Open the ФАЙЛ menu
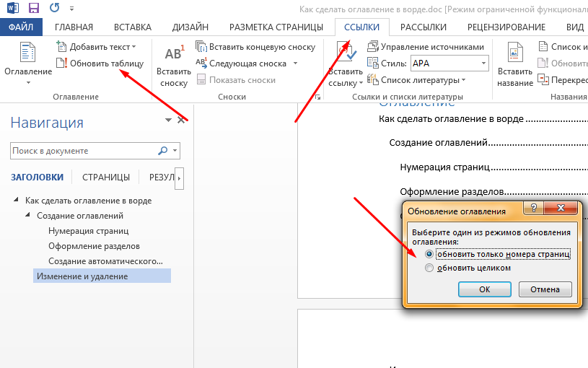This screenshot has width=588, height=368. point(21,27)
